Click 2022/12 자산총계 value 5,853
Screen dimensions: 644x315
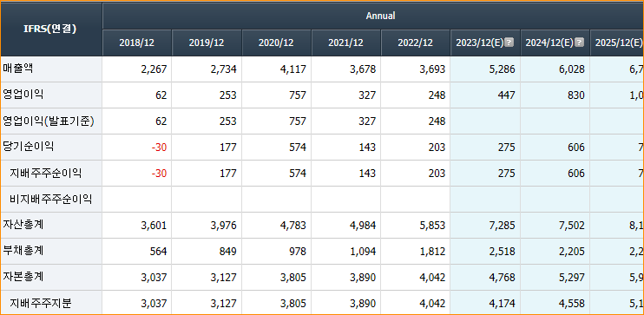(x=432, y=226)
